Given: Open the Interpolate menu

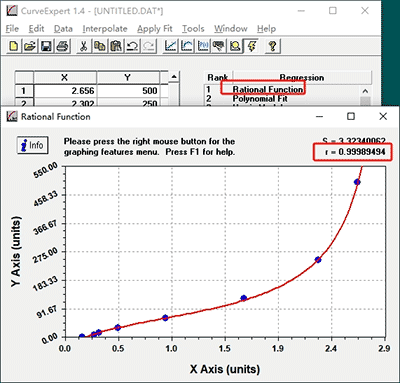Looking at the screenshot, I should pyautogui.click(x=105, y=29).
